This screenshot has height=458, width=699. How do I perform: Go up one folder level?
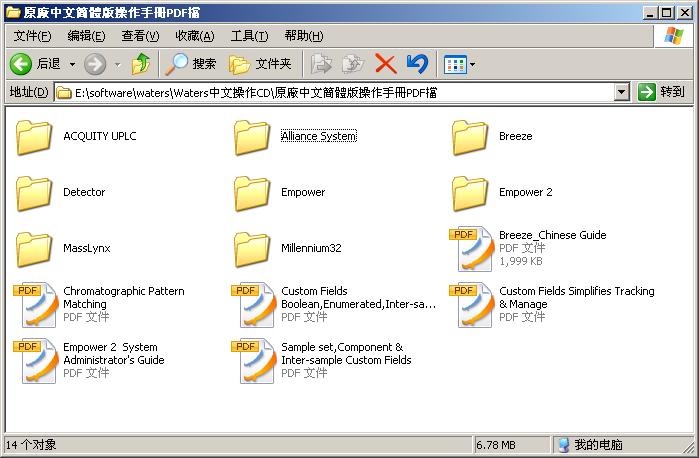click(141, 64)
